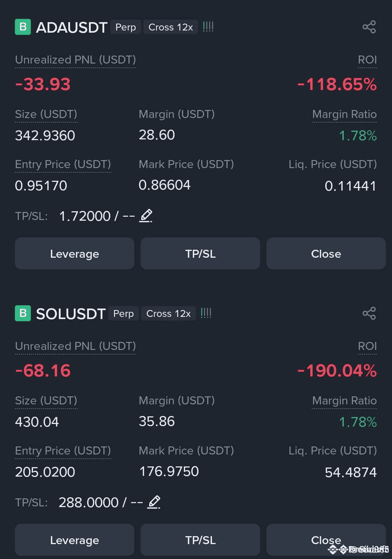Image resolution: width=392 pixels, height=559 pixels.
Task: Tap the ROI label for SOLUSDT
Action: 367,346
